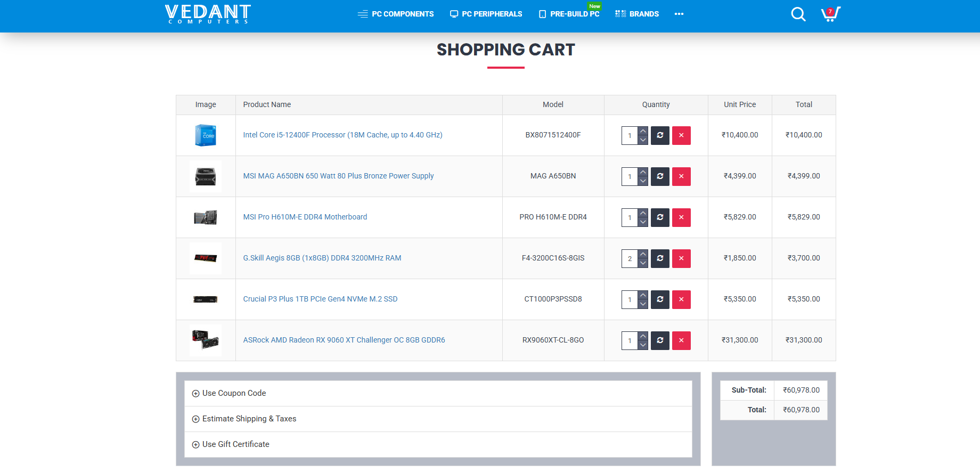
Task: Click Crucial SSD thumbnail image
Action: [x=206, y=299]
